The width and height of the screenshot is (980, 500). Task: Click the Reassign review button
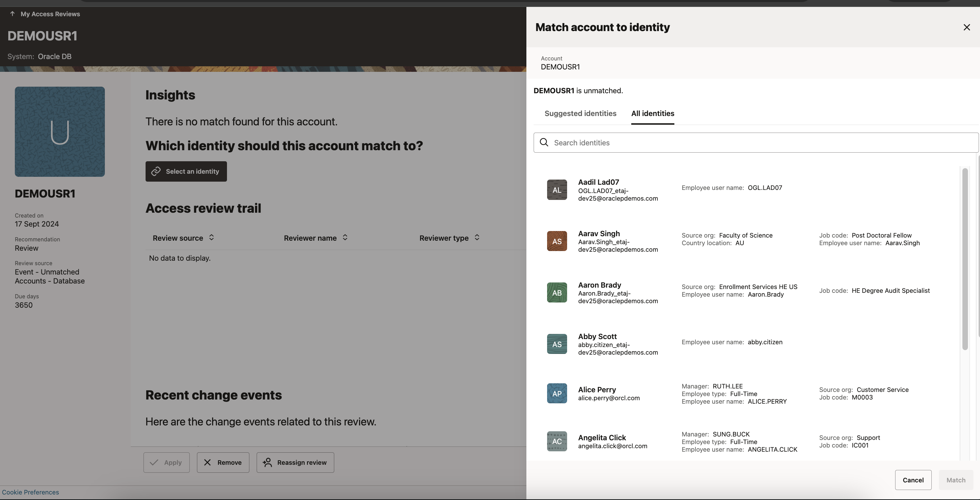tap(295, 462)
